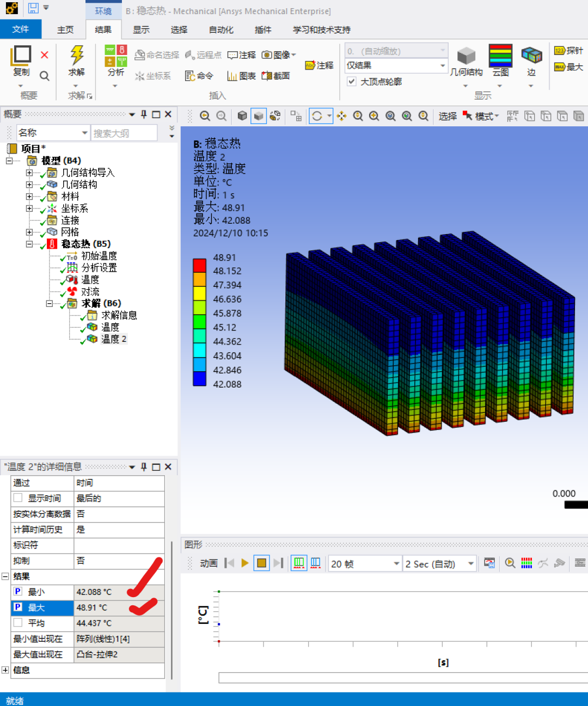The width and height of the screenshot is (588, 706).
Task: Click the 搜索大纲 search field
Action: (x=124, y=133)
